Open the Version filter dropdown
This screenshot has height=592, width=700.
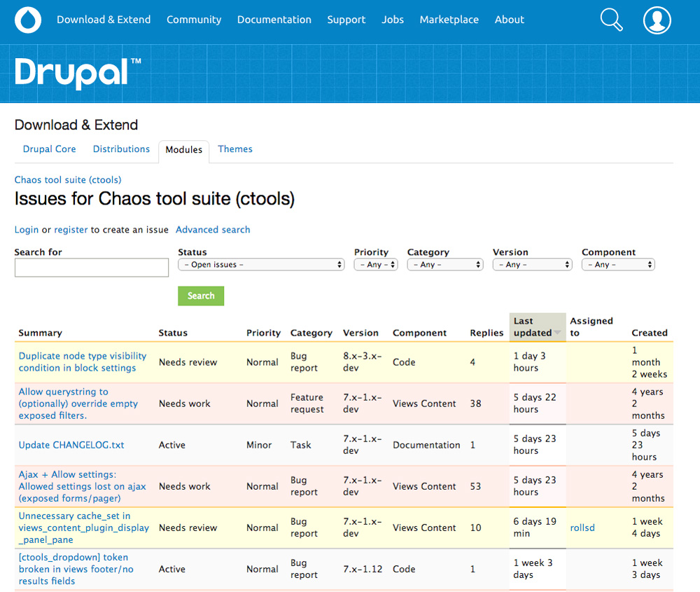[532, 265]
